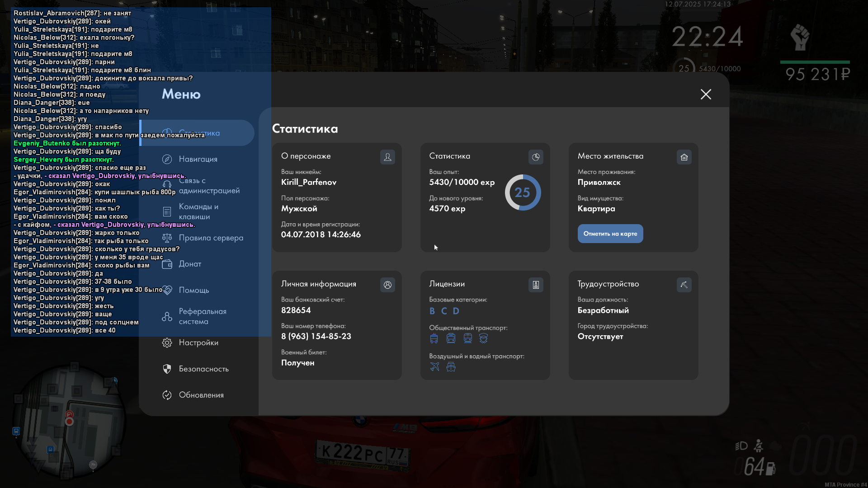Click the phone number 8 (963) 154-85-23

point(316,336)
